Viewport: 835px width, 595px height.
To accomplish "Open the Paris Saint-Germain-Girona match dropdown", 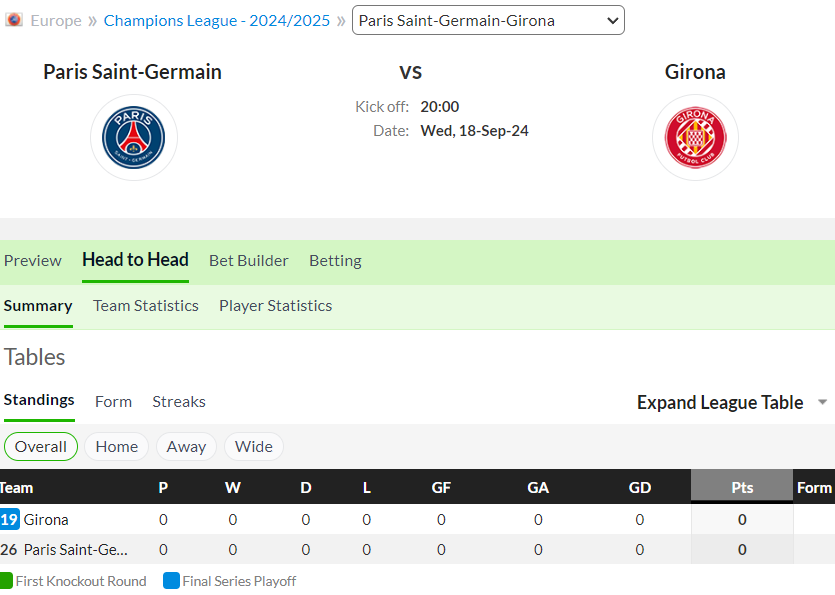I will pyautogui.click(x=488, y=20).
